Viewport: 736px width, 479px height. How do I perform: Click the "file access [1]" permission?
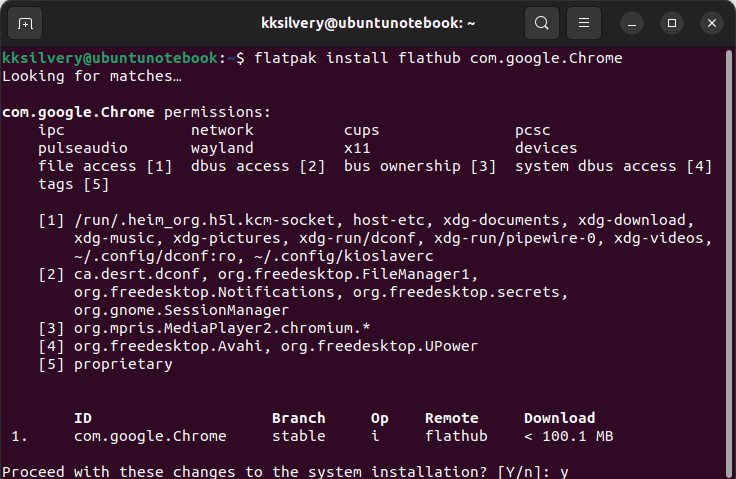point(105,166)
